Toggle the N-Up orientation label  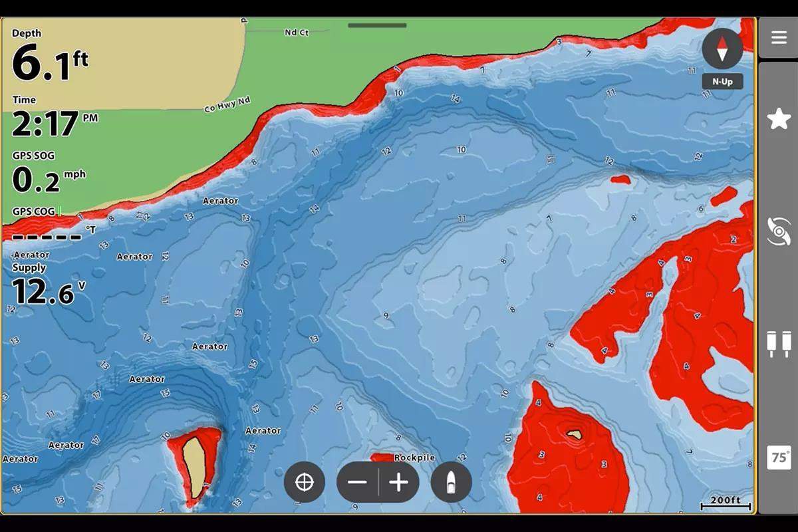722,82
